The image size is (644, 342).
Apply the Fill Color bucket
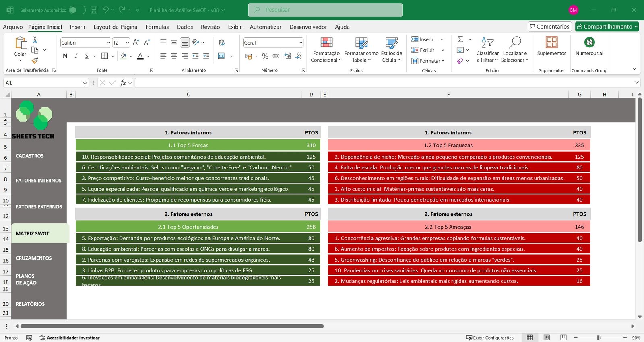pyautogui.click(x=124, y=56)
